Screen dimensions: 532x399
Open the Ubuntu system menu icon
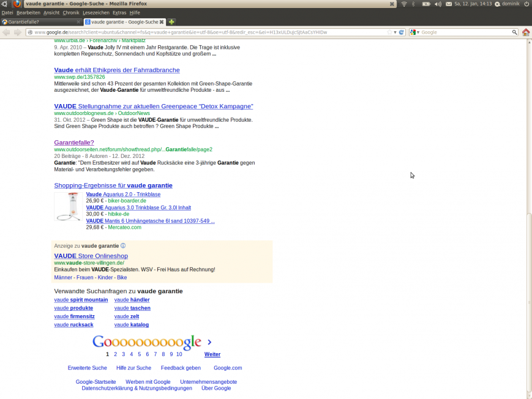point(4,4)
